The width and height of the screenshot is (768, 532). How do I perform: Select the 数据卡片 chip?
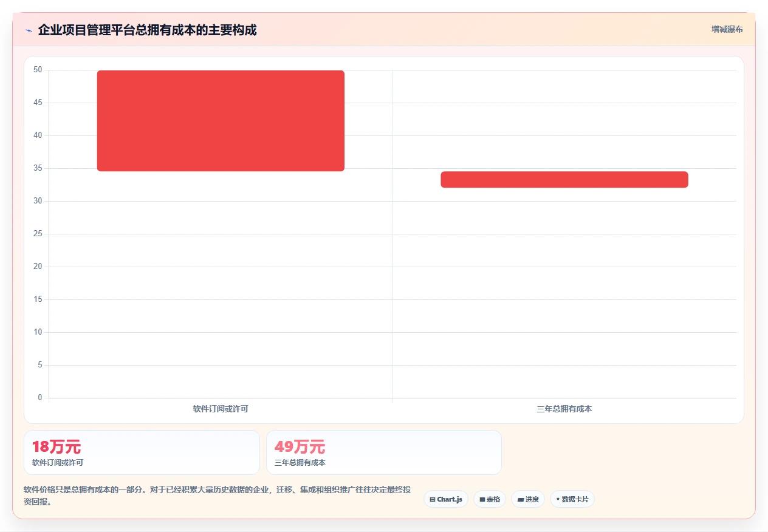pos(572,499)
